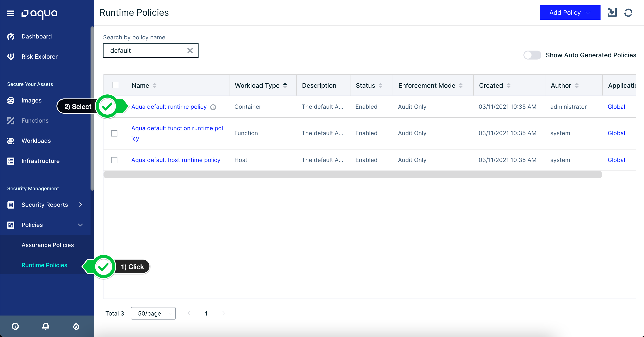
Task: Open Aqua default function runtime policy link
Action: [x=177, y=133]
